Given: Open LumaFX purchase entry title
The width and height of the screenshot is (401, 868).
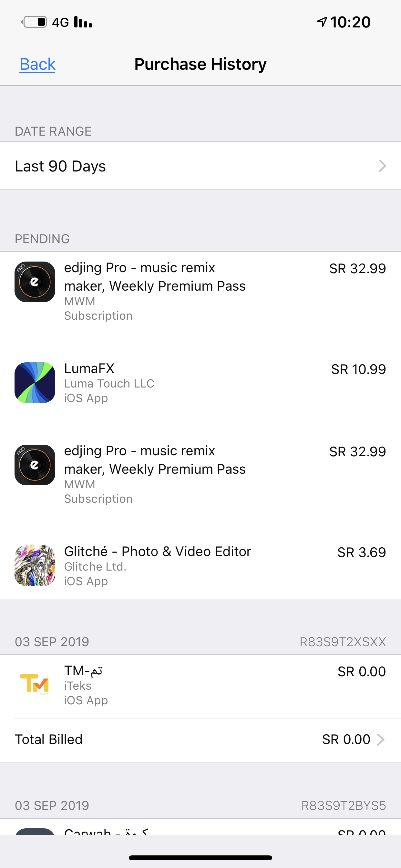Looking at the screenshot, I should pyautogui.click(x=89, y=368).
